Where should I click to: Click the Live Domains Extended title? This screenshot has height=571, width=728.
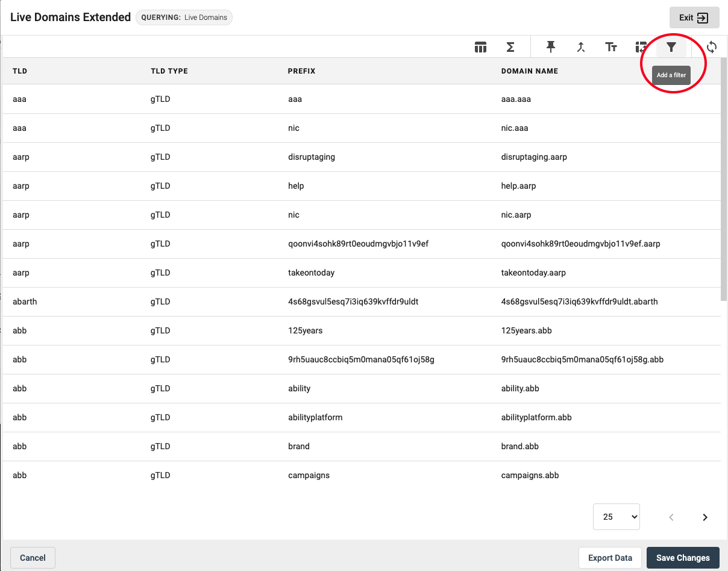click(71, 17)
